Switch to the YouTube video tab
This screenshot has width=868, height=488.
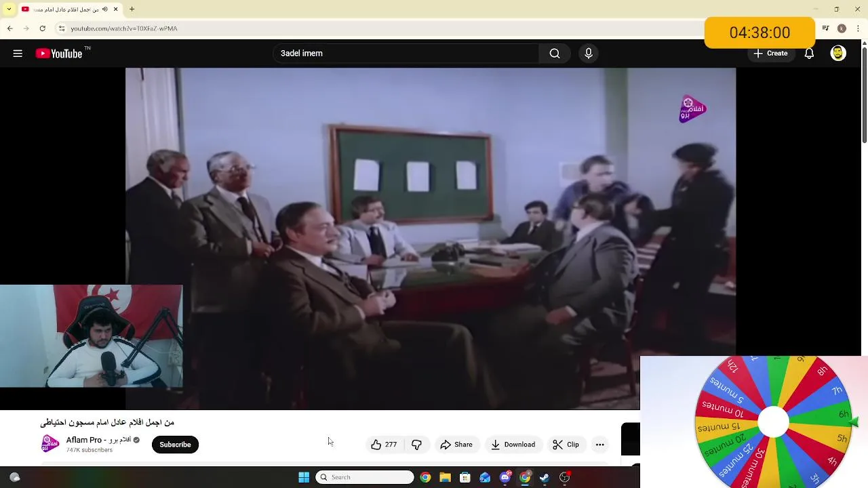[x=70, y=9]
